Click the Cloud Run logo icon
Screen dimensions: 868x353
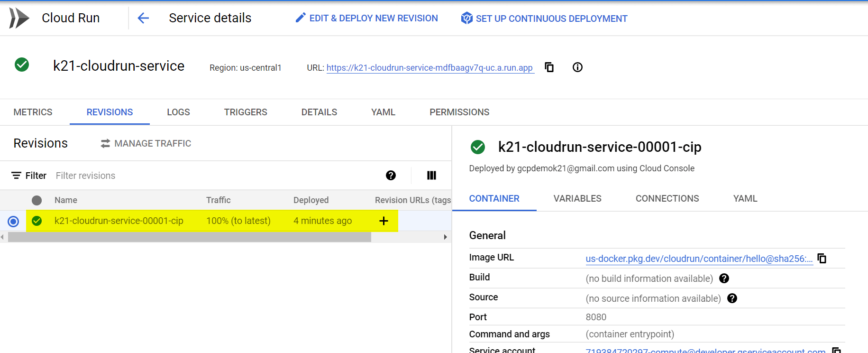(x=19, y=18)
